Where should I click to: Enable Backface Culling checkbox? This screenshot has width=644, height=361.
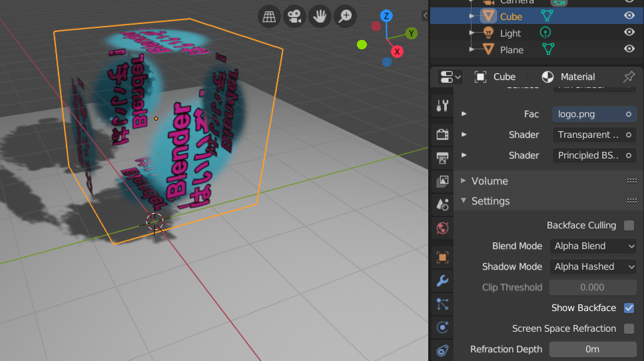click(629, 225)
